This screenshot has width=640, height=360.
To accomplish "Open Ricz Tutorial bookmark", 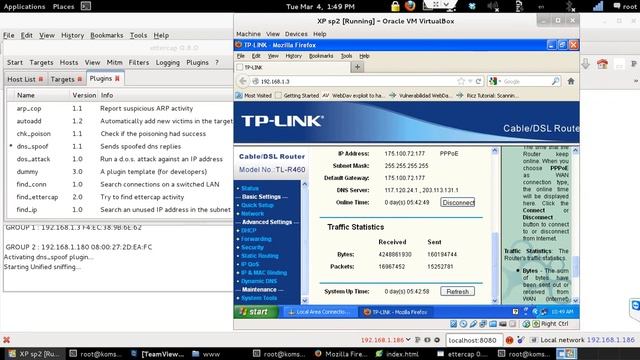I will [488, 96].
